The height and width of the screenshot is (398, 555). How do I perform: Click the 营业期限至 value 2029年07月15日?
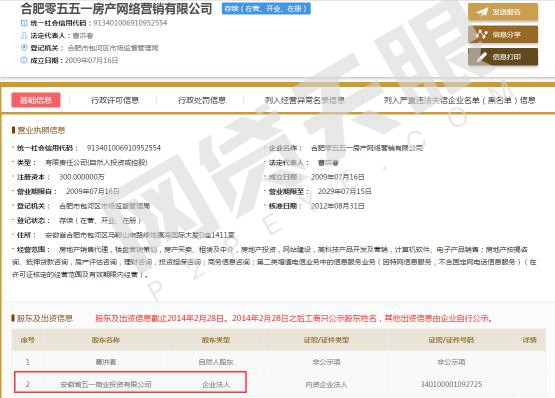point(344,191)
